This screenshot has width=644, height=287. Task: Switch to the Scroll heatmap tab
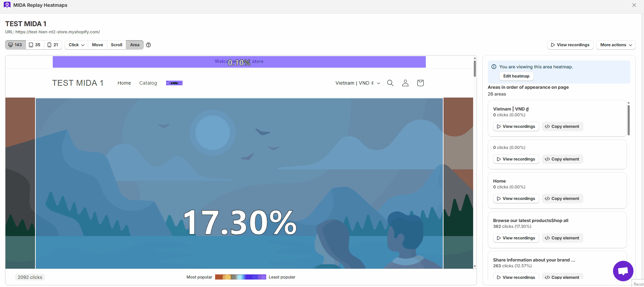pos(116,45)
